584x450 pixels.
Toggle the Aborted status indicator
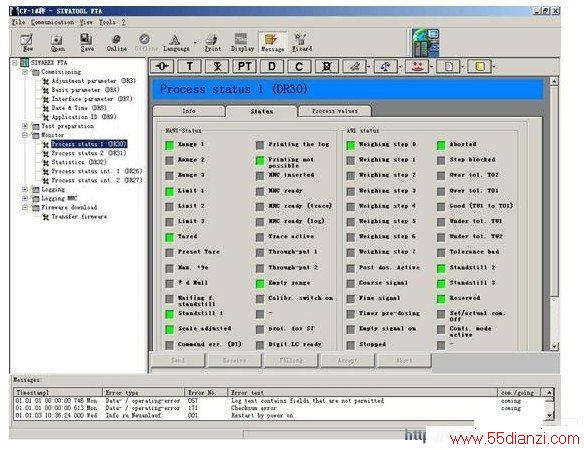click(441, 145)
